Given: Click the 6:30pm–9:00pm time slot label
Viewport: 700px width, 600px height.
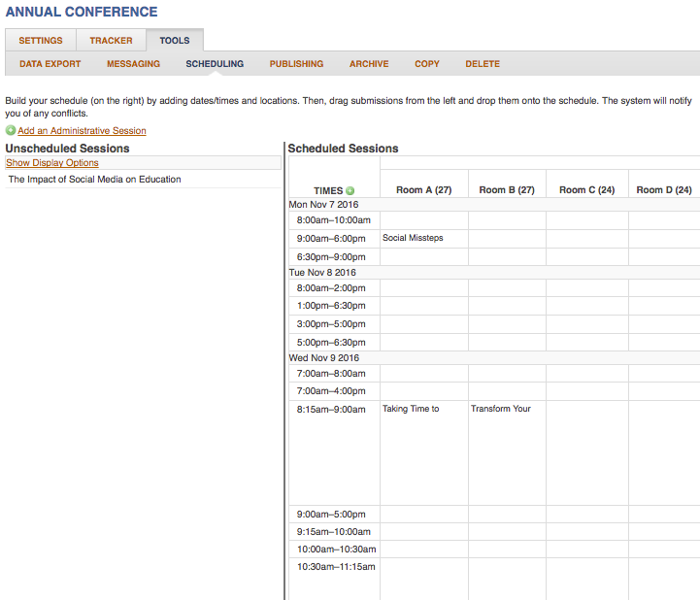Looking at the screenshot, I should (x=331, y=257).
